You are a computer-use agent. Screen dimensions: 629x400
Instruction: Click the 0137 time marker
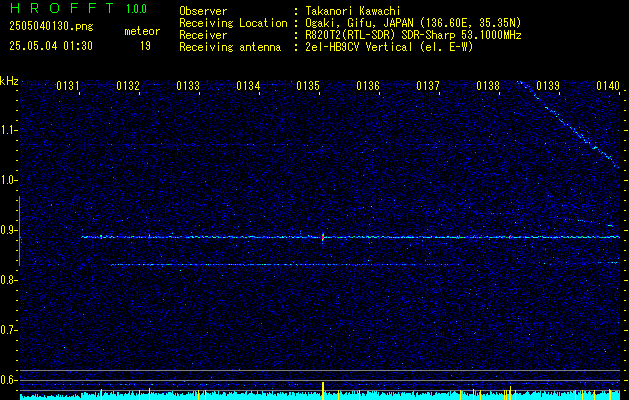[x=428, y=86]
